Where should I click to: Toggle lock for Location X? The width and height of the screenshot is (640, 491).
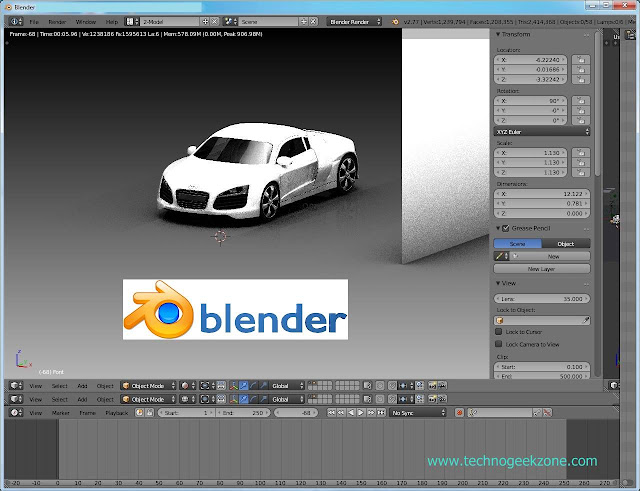[x=581, y=60]
